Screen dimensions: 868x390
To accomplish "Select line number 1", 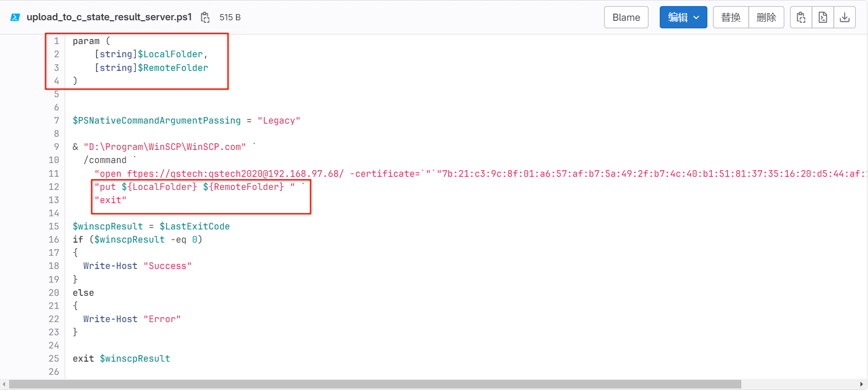I will (56, 41).
